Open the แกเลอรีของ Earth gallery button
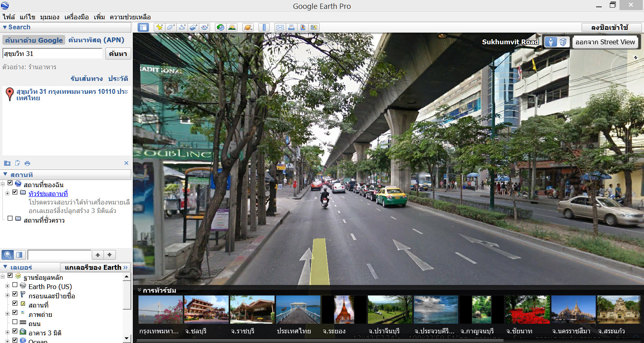 click(x=95, y=267)
